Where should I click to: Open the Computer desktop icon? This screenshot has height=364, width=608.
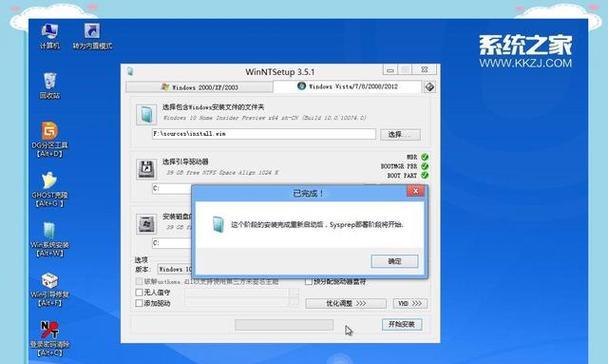50,36
